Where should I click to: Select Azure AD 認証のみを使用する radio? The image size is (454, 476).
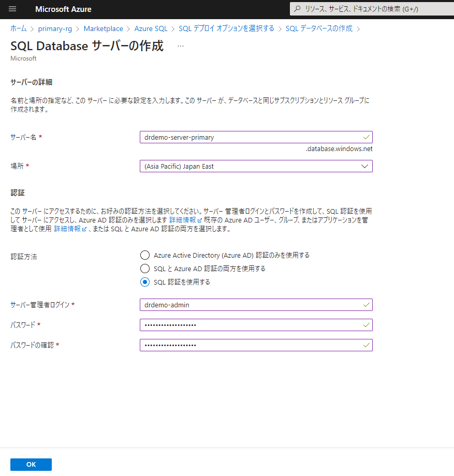pos(145,255)
